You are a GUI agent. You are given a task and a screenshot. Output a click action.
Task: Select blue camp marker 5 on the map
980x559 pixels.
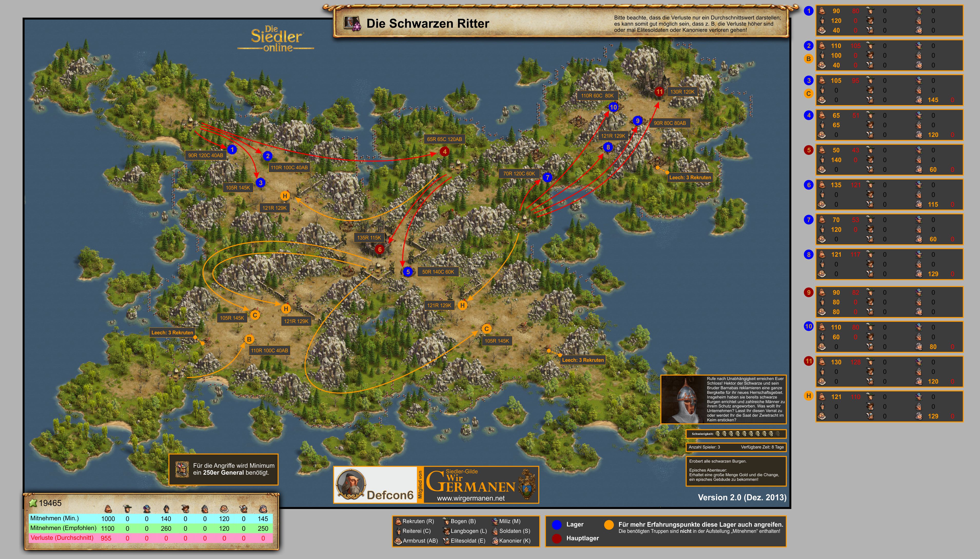point(408,272)
